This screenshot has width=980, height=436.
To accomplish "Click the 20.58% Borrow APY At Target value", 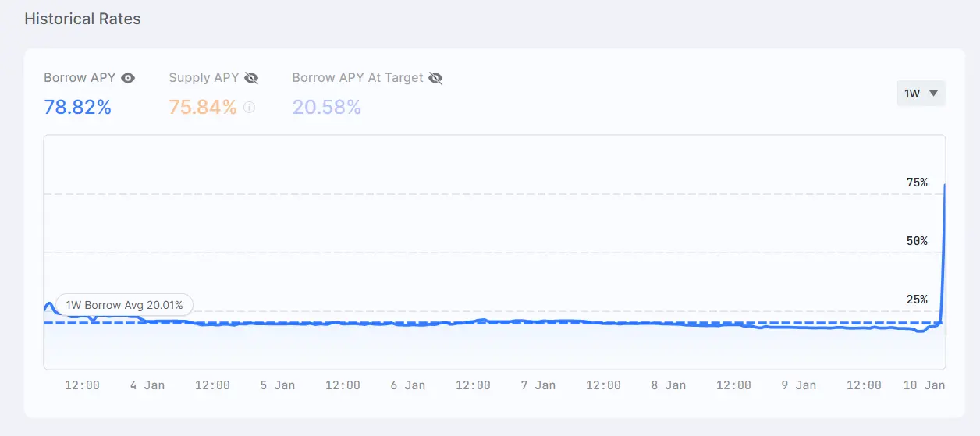I will 326,107.
